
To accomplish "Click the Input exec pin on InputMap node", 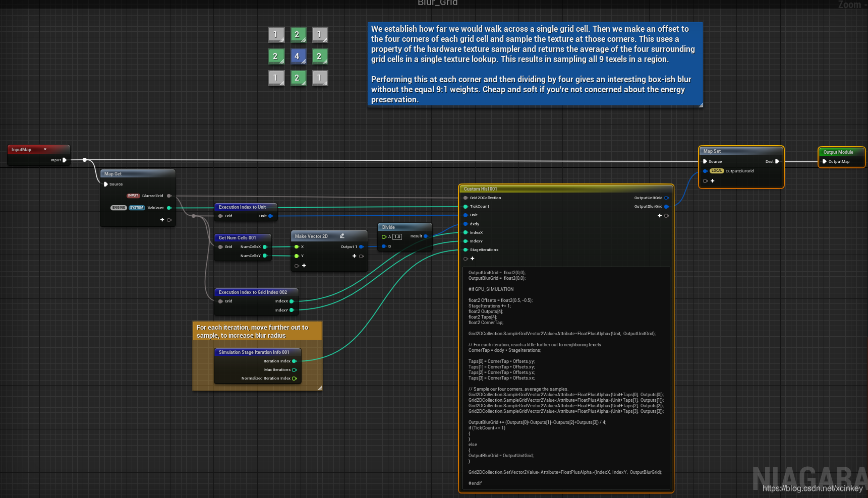I will coord(64,160).
